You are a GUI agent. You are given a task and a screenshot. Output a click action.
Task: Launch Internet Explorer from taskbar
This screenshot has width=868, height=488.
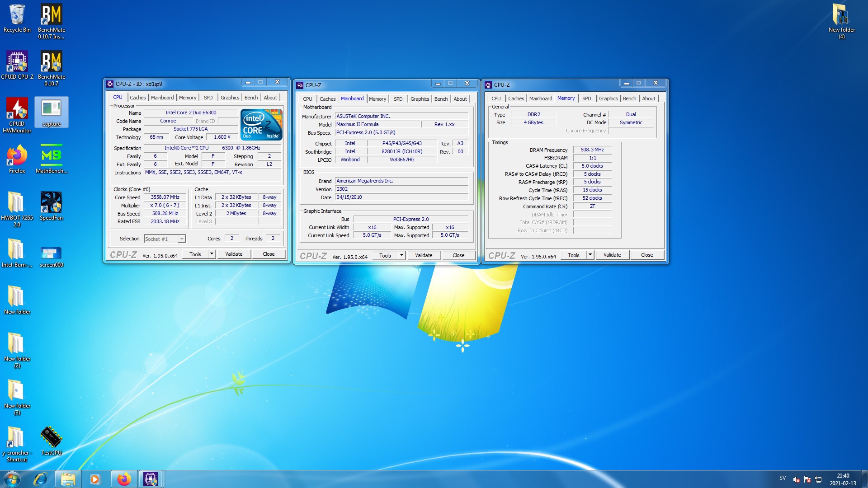pyautogui.click(x=40, y=479)
